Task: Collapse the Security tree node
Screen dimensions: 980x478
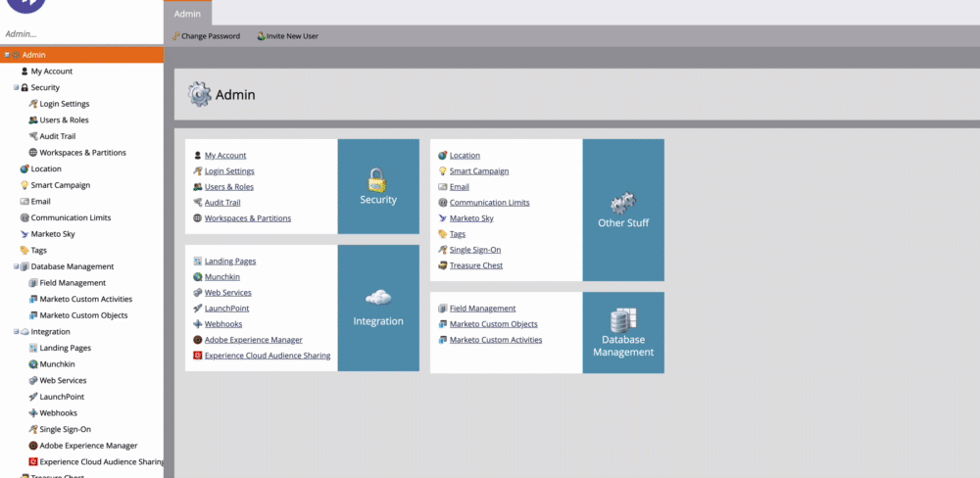Action: point(17,87)
